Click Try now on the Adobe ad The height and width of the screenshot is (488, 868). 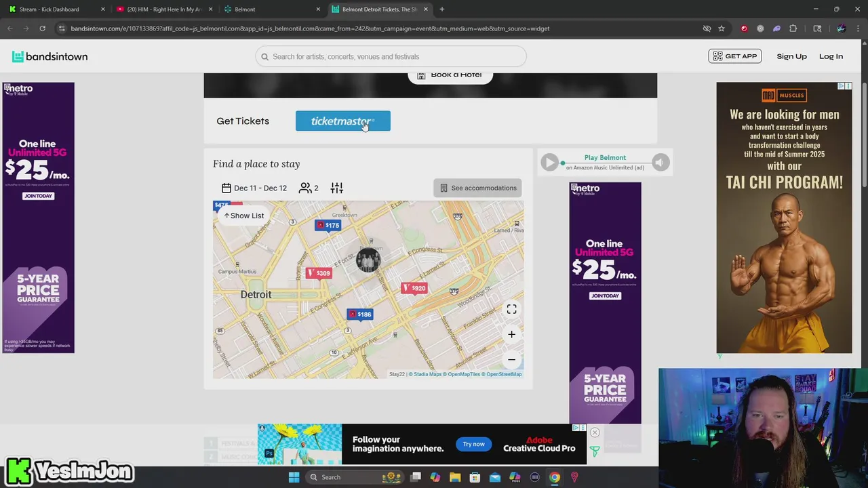tap(473, 444)
